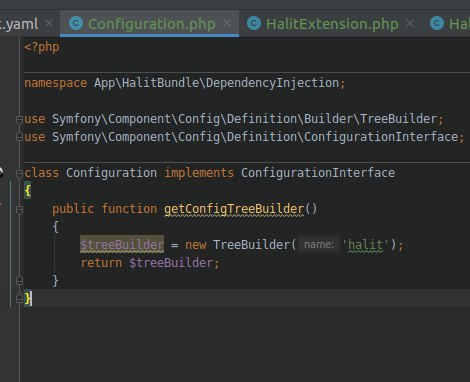Viewport: 470px width, 382px height.
Task: Click the 'return $treeBuilder;' statement
Action: pyautogui.click(x=150, y=263)
